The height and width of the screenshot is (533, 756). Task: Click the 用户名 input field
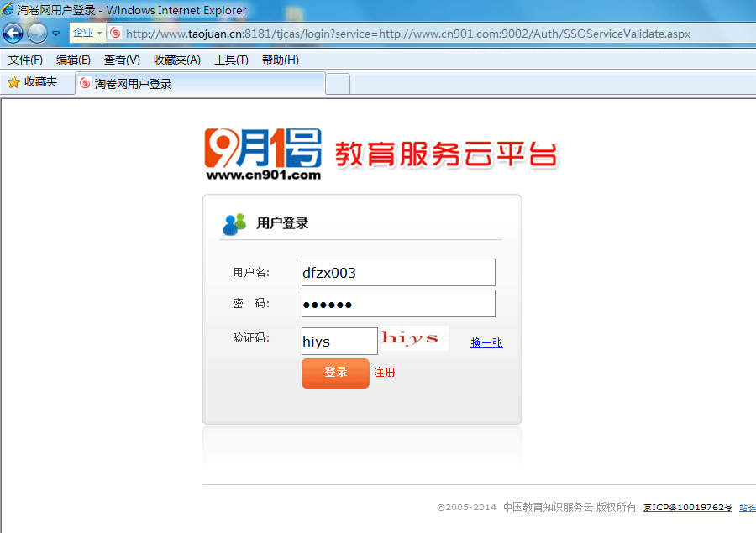(398, 273)
